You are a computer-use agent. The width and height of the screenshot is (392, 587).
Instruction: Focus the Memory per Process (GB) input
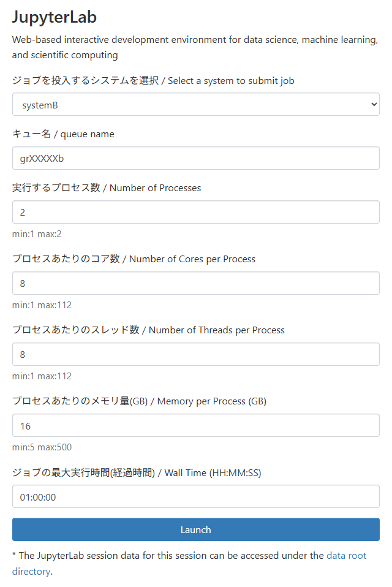[195, 426]
